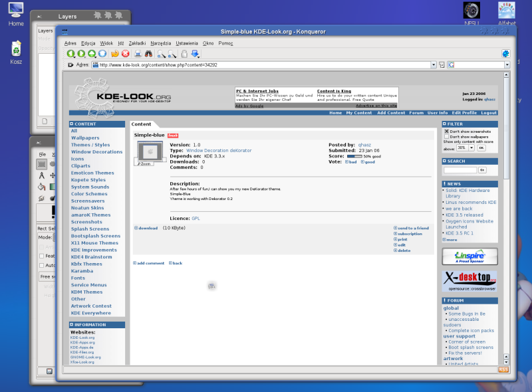Open the Adres menu
The image size is (532, 392).
70,43
